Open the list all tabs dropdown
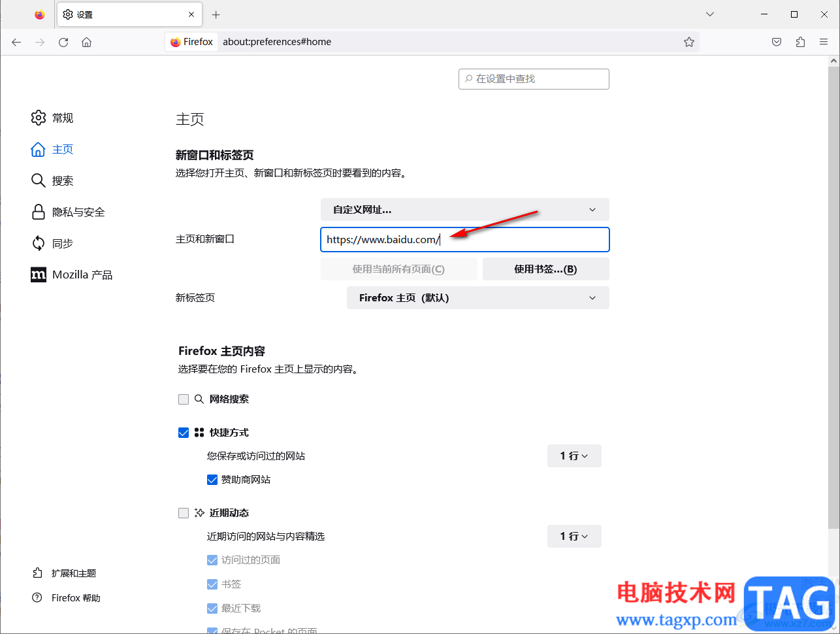Screen dimensions: 840x634 [710, 14]
